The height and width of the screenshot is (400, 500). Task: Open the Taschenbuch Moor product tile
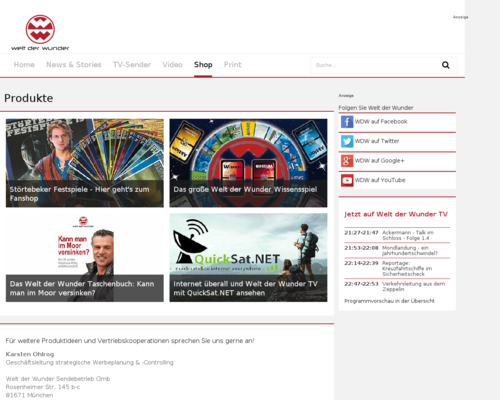(85, 258)
